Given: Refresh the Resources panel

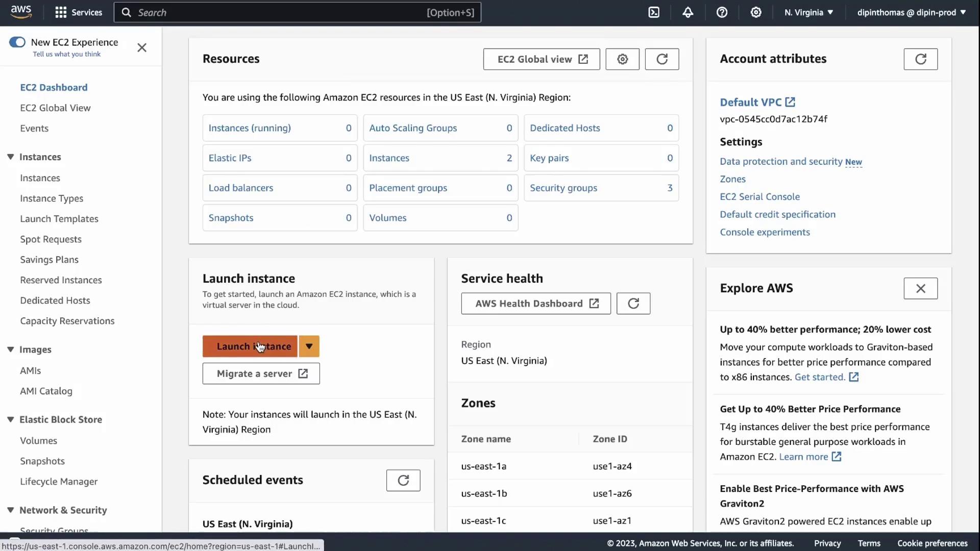Looking at the screenshot, I should tap(661, 59).
